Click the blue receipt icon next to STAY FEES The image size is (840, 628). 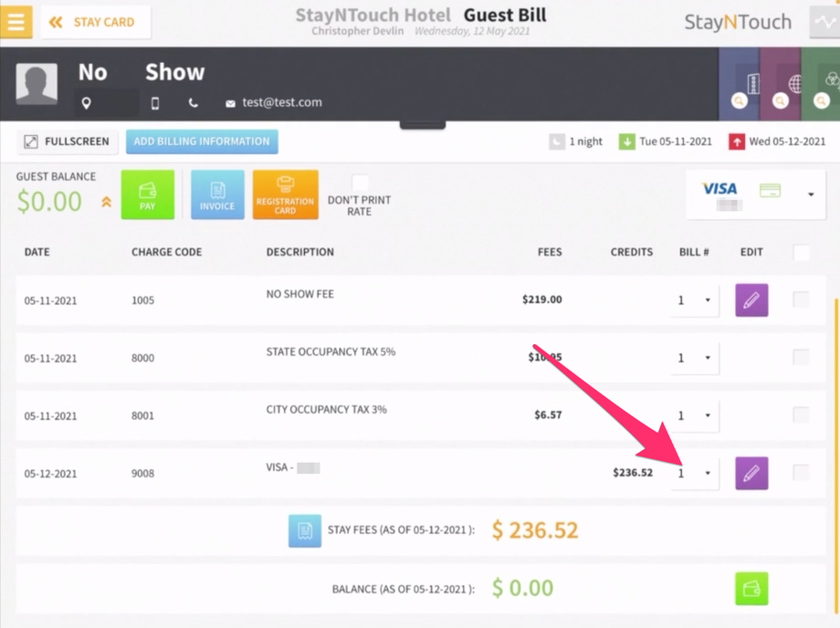pos(305,530)
